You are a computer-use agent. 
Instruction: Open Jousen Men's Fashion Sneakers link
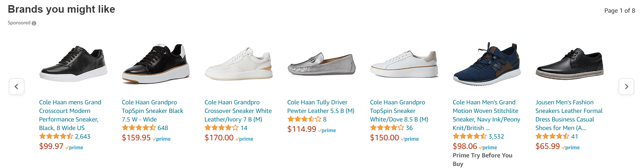click(x=569, y=115)
